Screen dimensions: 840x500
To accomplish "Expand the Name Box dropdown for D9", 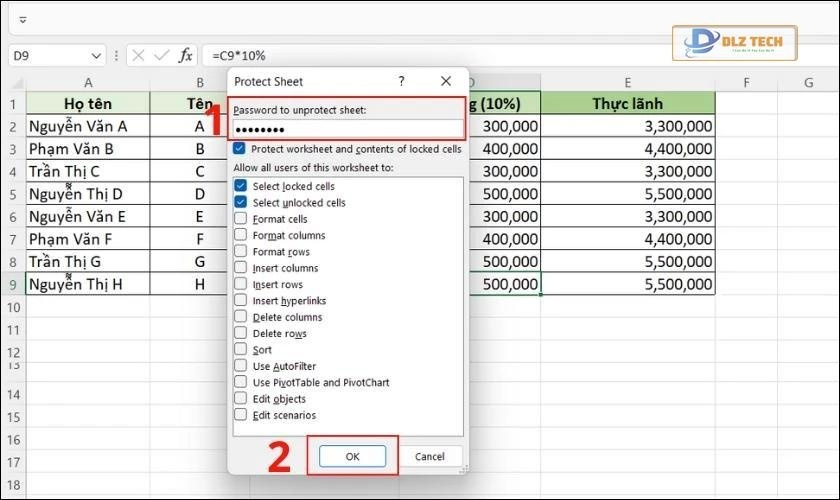I will tap(96, 56).
